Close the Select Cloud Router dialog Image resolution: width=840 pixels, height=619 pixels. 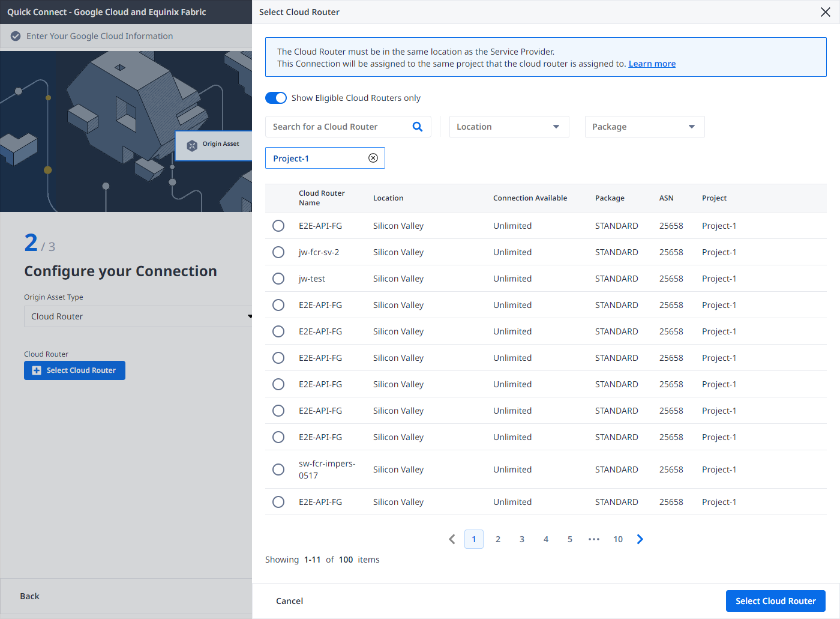[826, 12]
